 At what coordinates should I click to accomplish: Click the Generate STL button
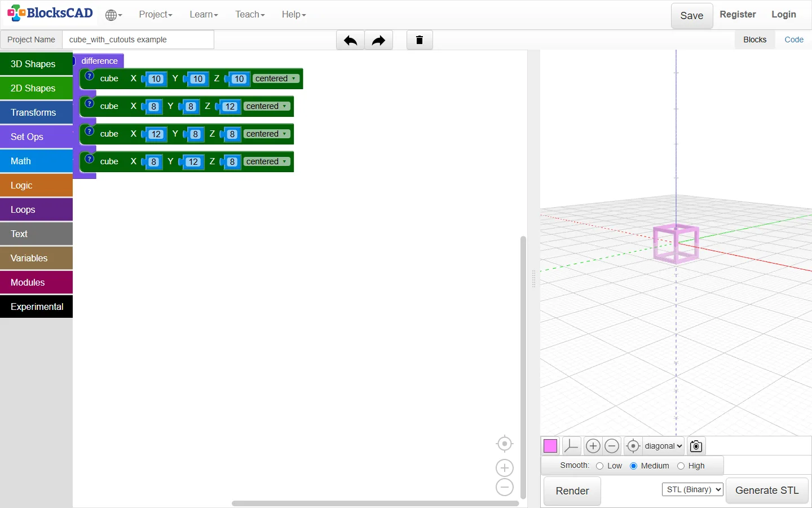tap(767, 491)
